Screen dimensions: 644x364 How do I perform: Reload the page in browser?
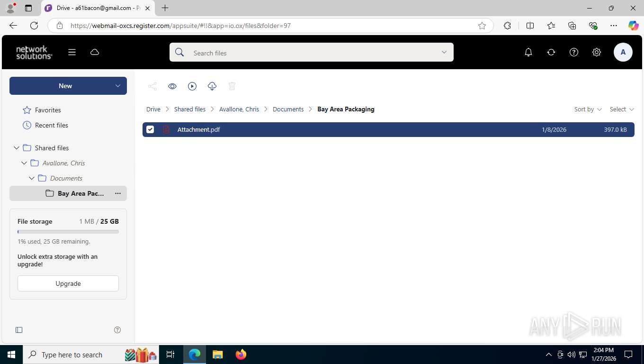[x=34, y=26]
